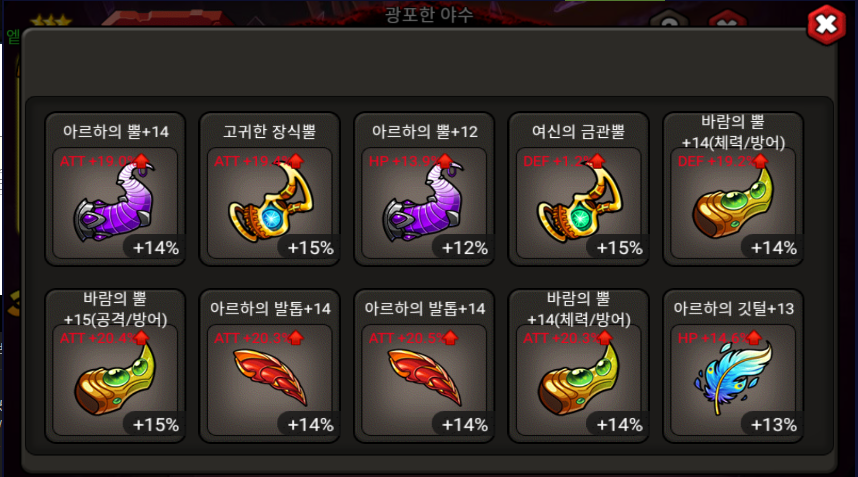Click the +12% badge on 아르하의 뿔+12
858x477 pixels.
465,248
